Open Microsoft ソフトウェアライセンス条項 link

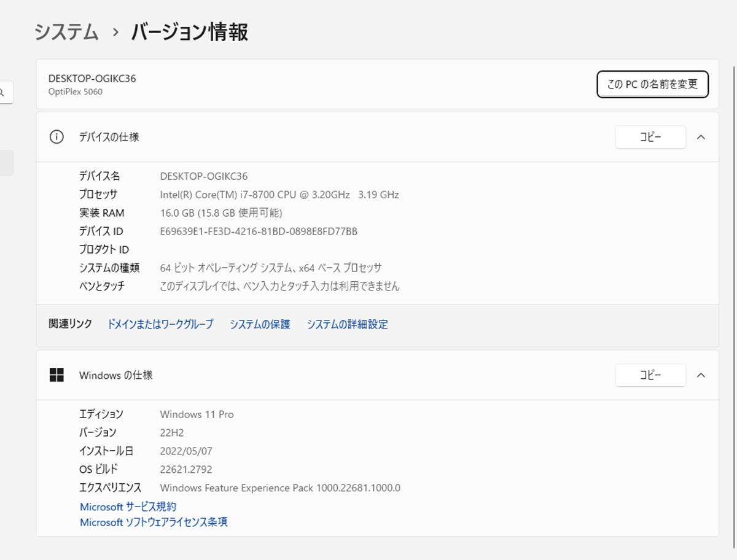pyautogui.click(x=154, y=522)
